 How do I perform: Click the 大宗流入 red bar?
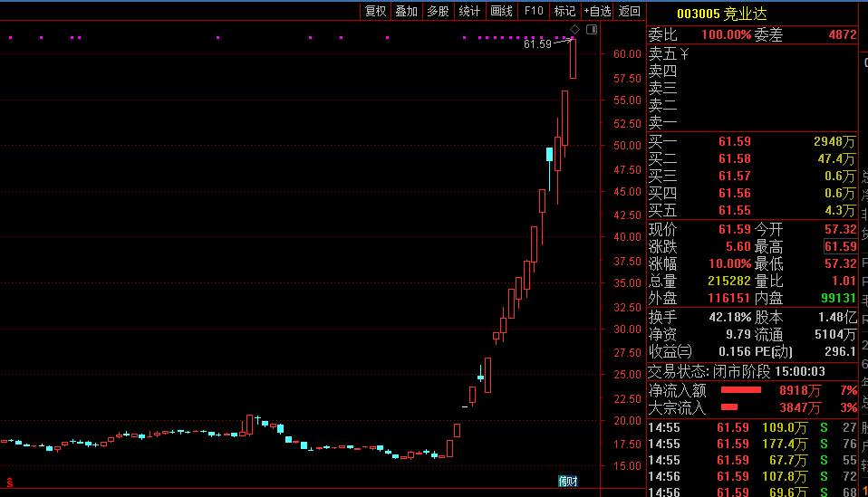coord(729,407)
